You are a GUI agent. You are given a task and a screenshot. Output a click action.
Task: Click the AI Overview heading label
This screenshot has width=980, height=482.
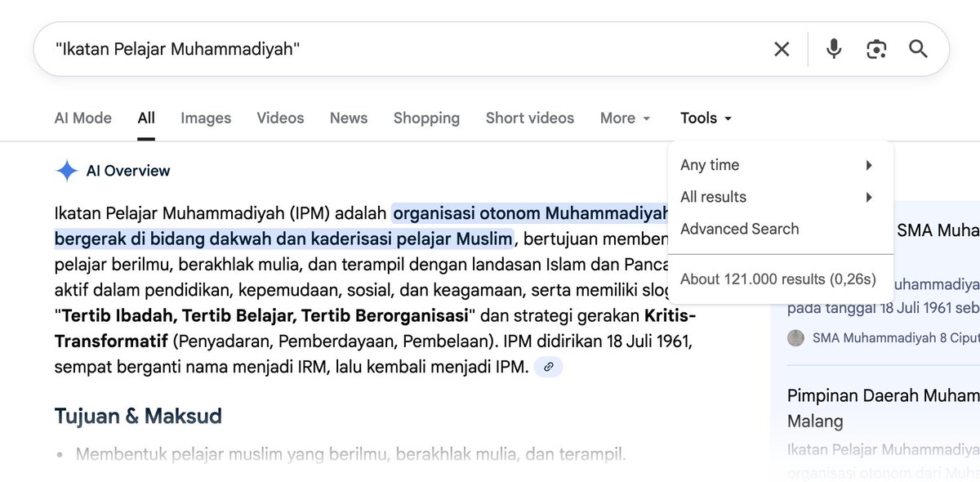point(128,171)
